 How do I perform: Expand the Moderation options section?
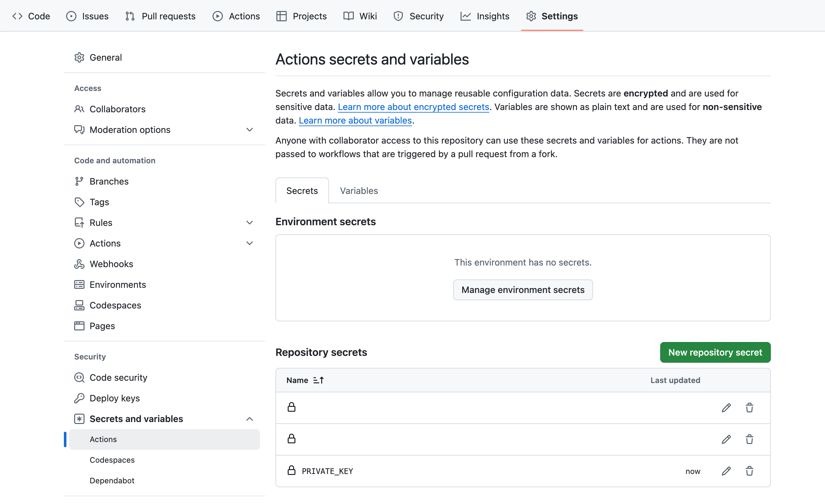click(249, 130)
